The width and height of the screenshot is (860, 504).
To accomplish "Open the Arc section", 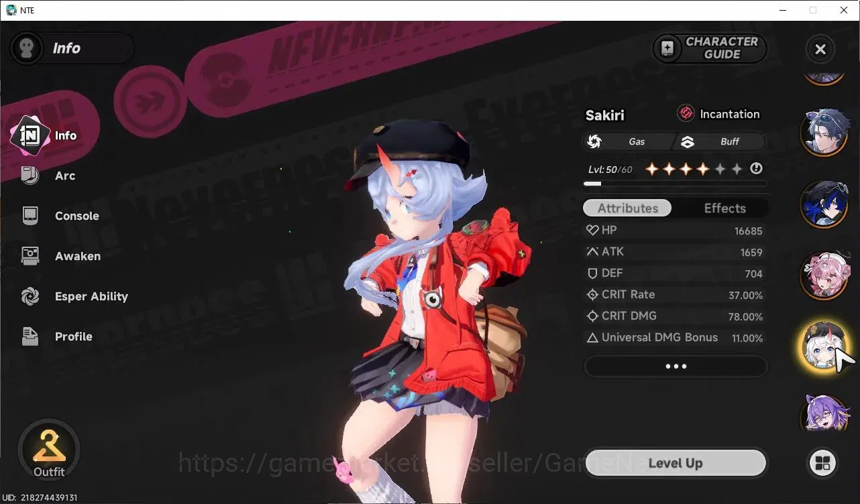I will (x=65, y=176).
